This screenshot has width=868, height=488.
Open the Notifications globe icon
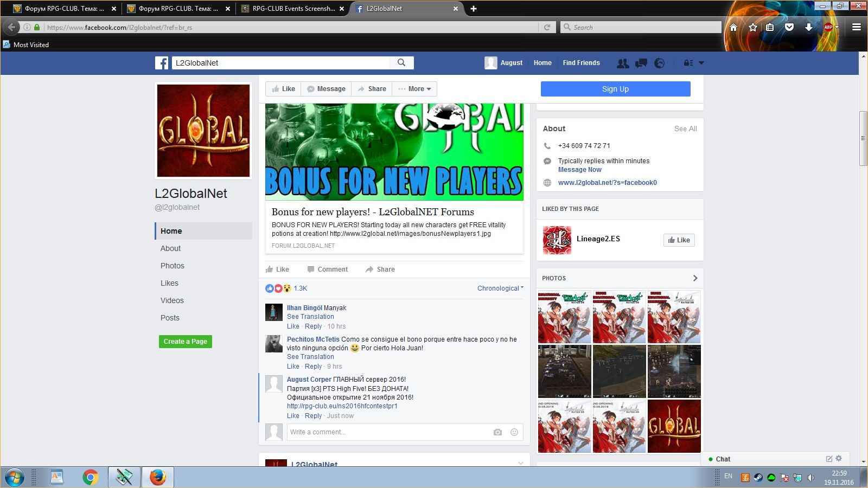pyautogui.click(x=659, y=63)
